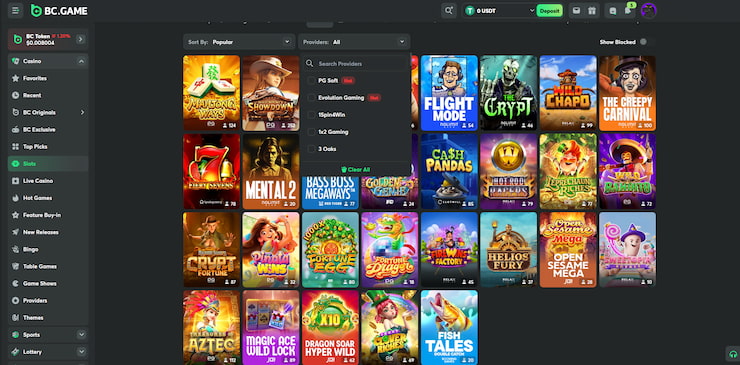Collapse the Providers All dropdown
Screen dimensions: 740x365
pyautogui.click(x=354, y=42)
